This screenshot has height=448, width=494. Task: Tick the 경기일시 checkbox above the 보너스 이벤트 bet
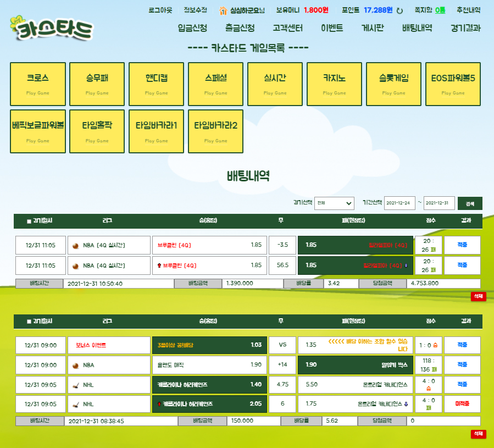(29, 322)
